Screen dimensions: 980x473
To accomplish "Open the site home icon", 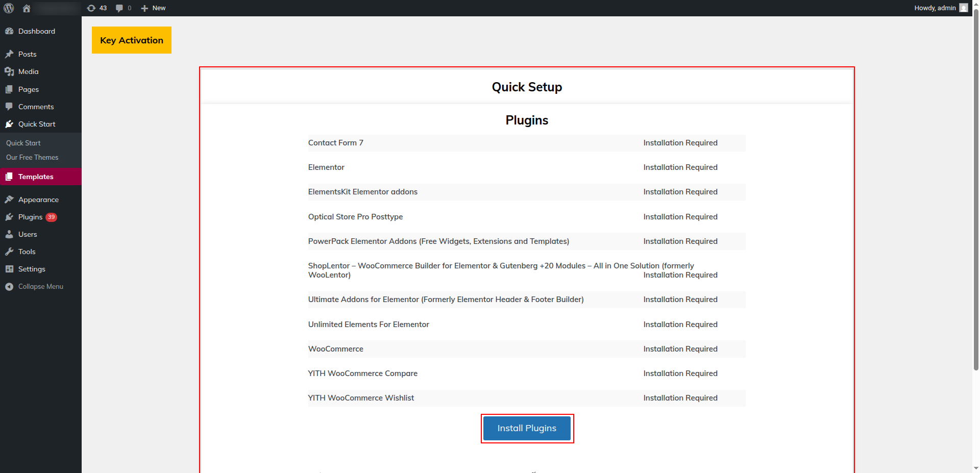I will point(27,8).
